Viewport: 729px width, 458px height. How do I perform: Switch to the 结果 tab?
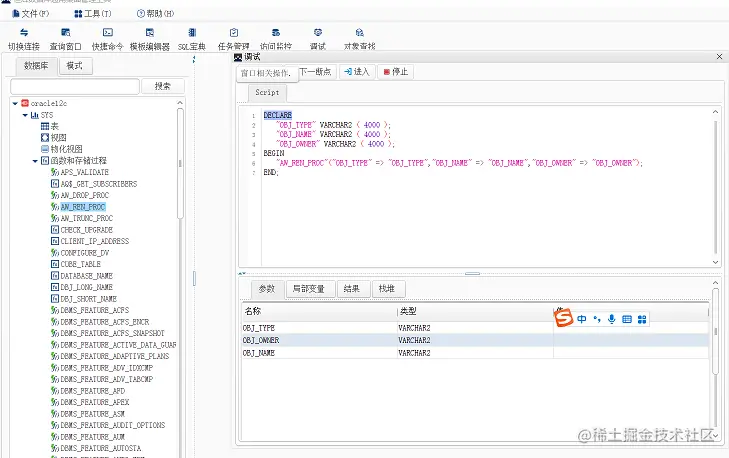point(351,289)
